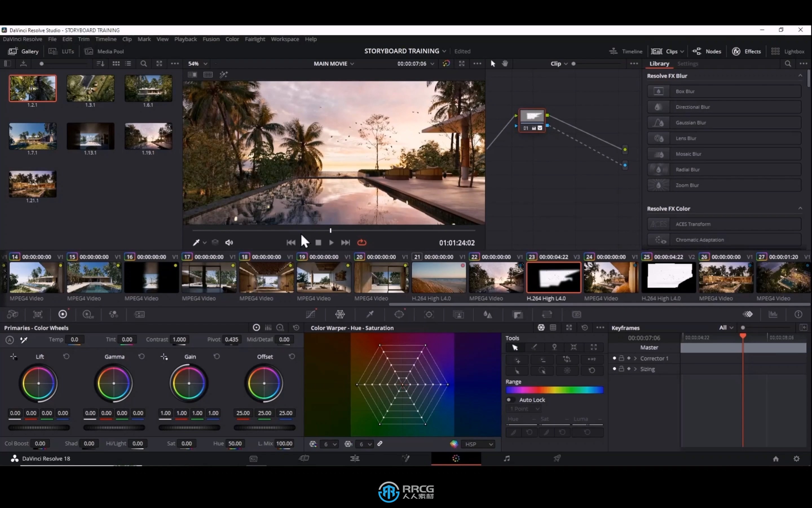Show the Keyframes palette icon
The width and height of the screenshot is (812, 508).
(x=748, y=314)
